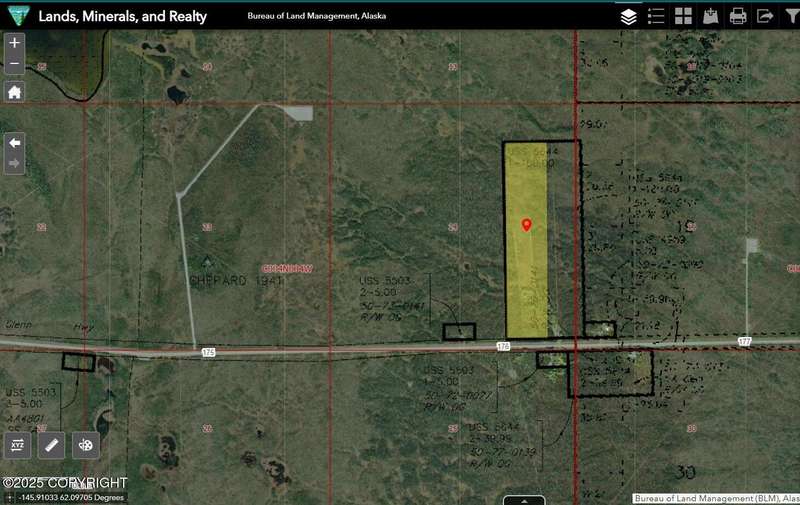
Task: Zoom in with the plus button
Action: 14,43
